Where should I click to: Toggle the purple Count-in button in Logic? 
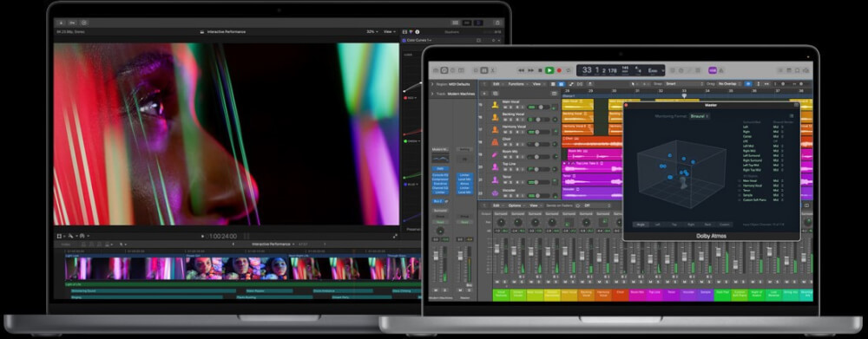point(713,70)
